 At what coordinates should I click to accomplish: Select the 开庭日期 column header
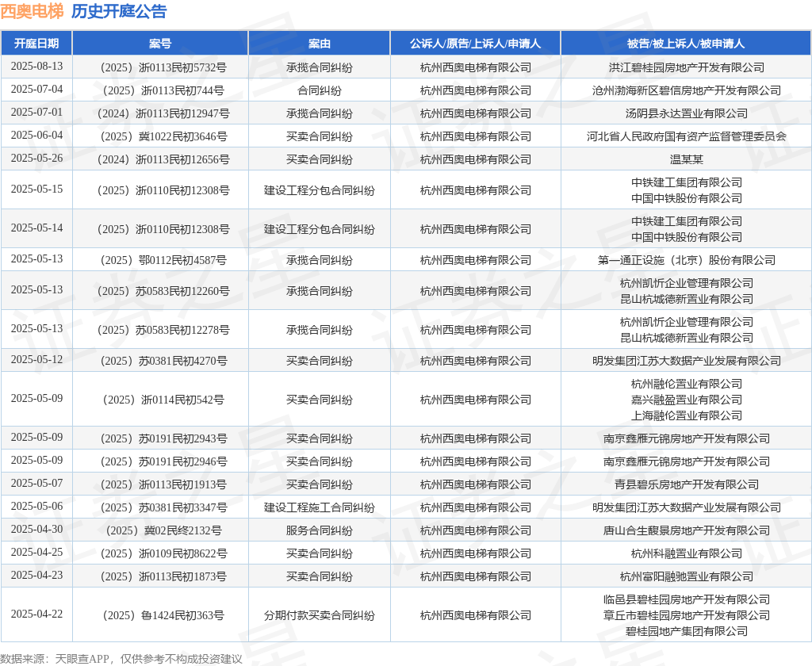click(x=36, y=44)
